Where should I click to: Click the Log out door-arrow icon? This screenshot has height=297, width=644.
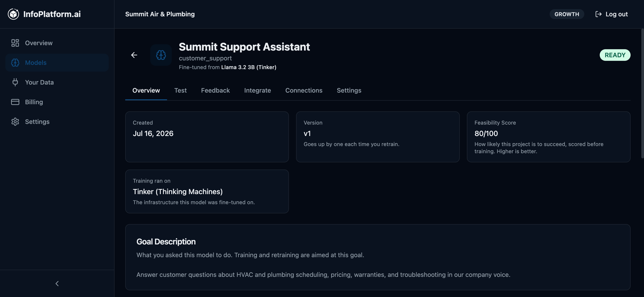pos(599,14)
